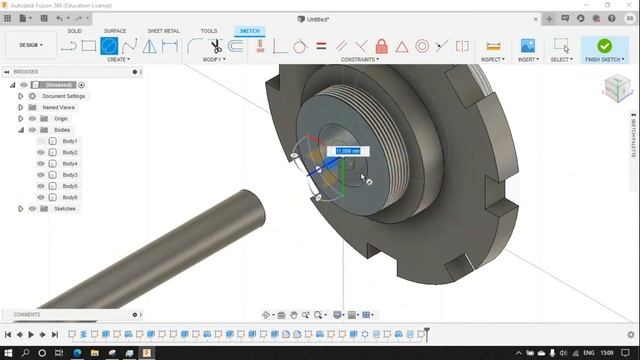Apply Concentric constraint
The height and width of the screenshot is (360, 640).
click(422, 46)
